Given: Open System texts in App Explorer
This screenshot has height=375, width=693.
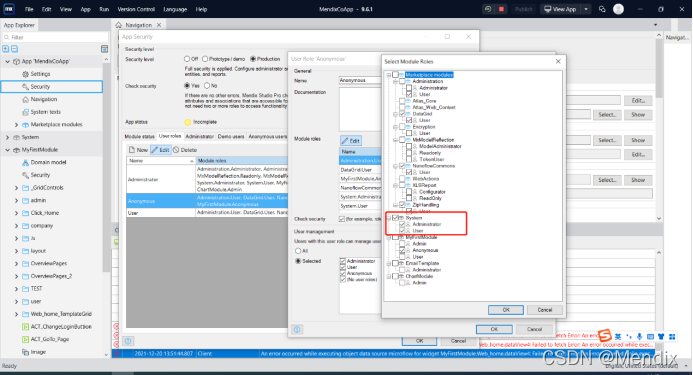Looking at the screenshot, I should point(42,112).
